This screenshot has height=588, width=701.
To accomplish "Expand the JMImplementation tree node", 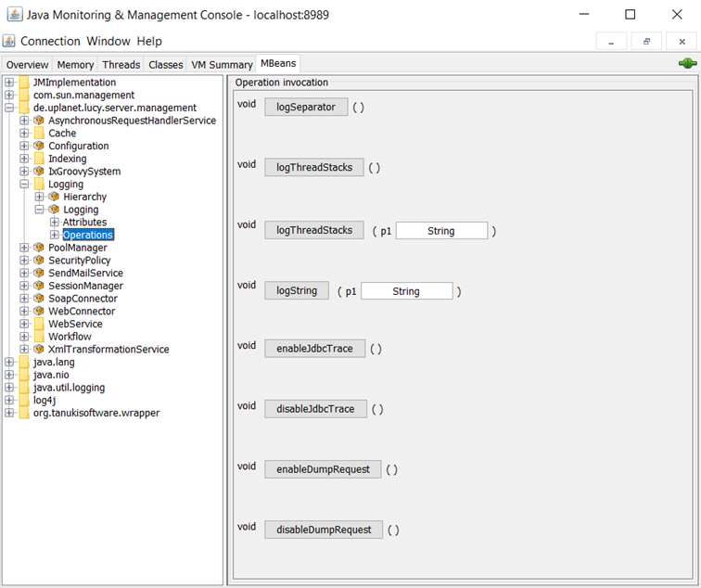I will coord(9,83).
